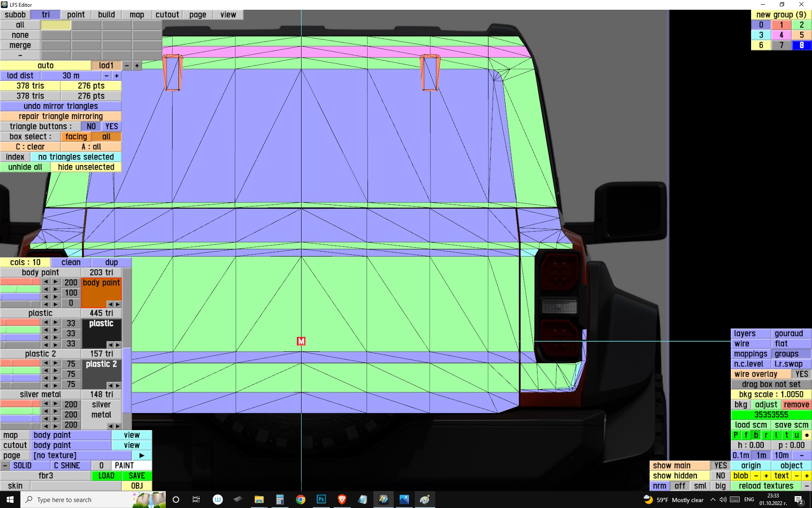Cycle body paint swatch right arrow
The image size is (812, 508).
click(x=118, y=304)
